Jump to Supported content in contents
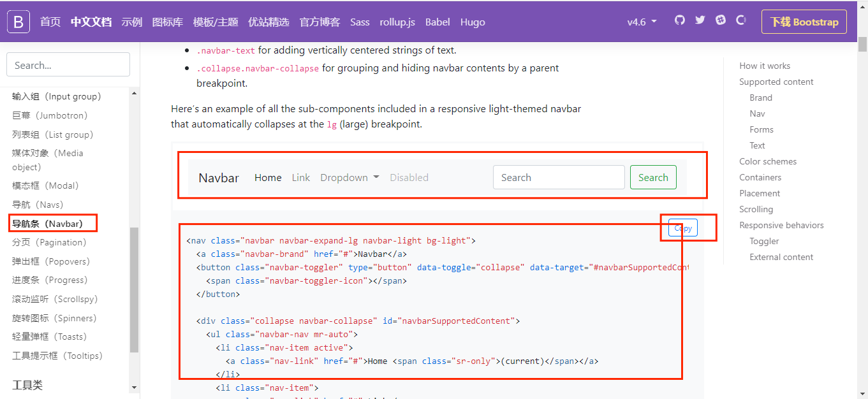 [776, 82]
